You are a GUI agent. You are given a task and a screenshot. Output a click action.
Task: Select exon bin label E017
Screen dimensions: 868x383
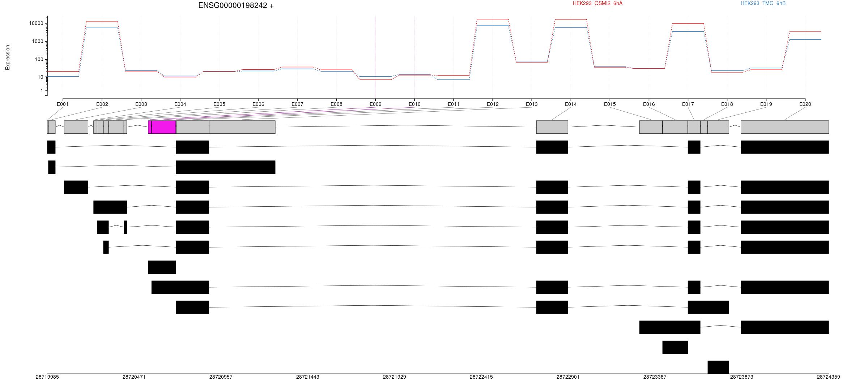[x=688, y=104]
